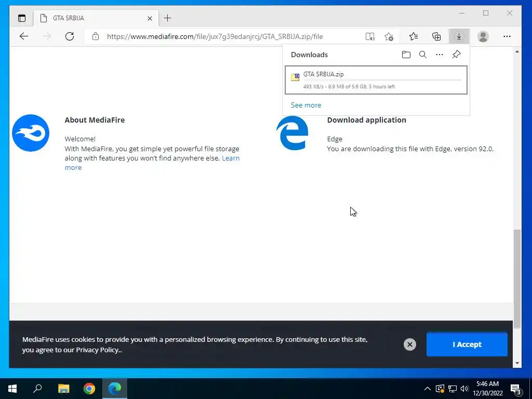Show hidden system tray icons
The image size is (532, 399).
pos(428,389)
